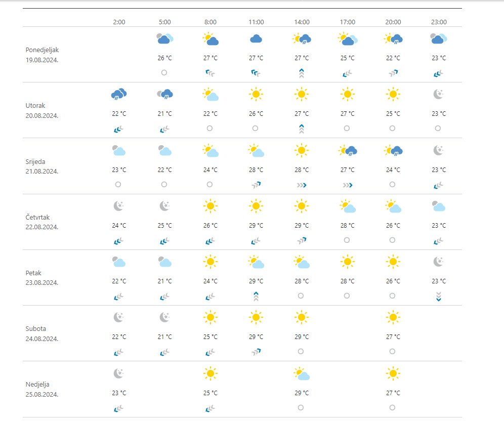Select the sun icon for Petak at 8:00
Screen dimensions: 504x421
[x=210, y=262]
